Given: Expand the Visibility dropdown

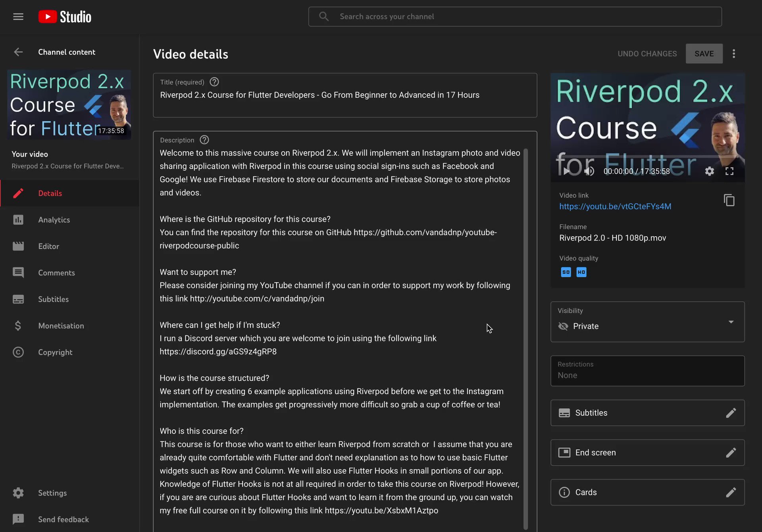Looking at the screenshot, I should pyautogui.click(x=731, y=322).
